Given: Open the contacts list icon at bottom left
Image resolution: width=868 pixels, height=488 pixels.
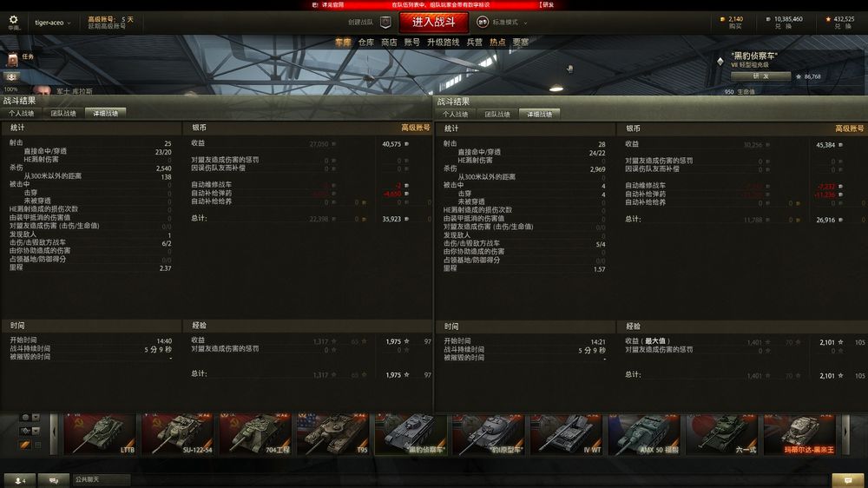Looking at the screenshot, I should point(20,480).
